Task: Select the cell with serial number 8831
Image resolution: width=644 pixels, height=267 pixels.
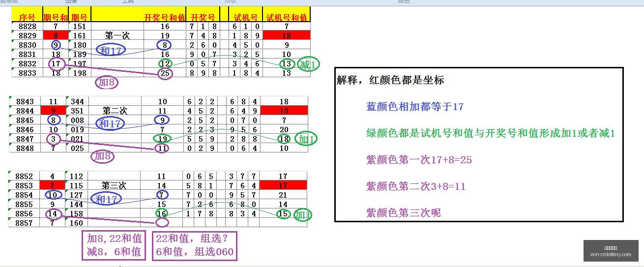Action: (27, 54)
